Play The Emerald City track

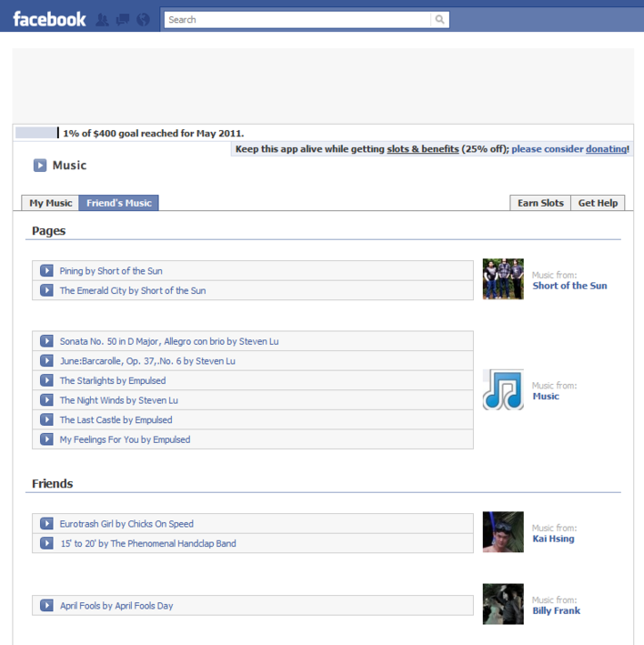pos(46,290)
